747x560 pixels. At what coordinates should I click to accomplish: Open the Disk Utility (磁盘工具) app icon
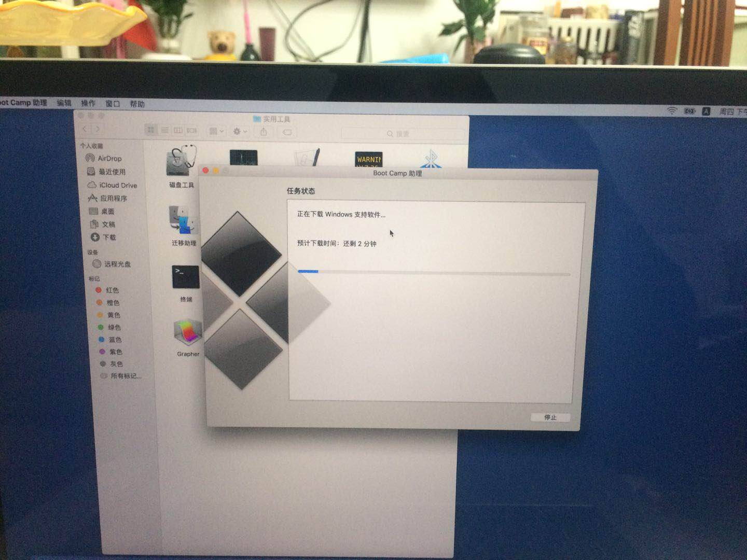coord(182,160)
